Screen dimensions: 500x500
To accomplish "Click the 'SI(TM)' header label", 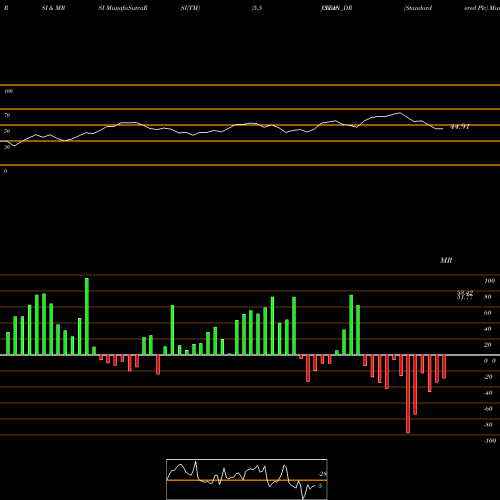I will tap(190, 8).
